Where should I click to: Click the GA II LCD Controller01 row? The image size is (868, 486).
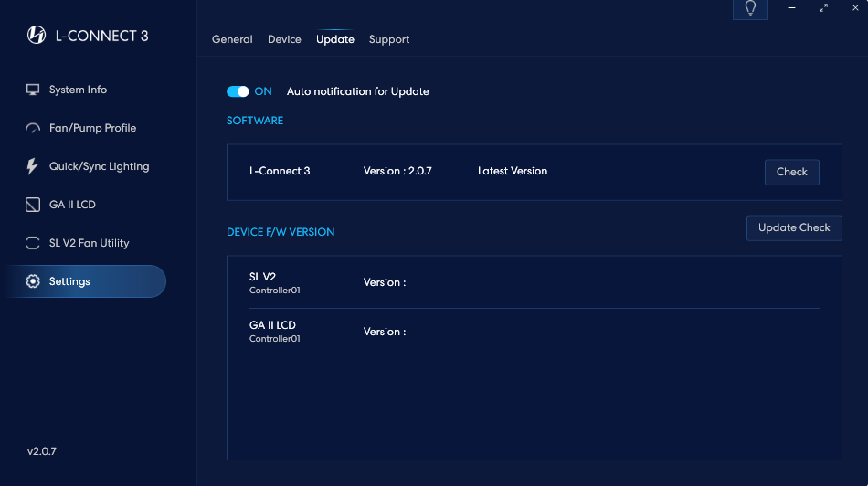coord(535,331)
